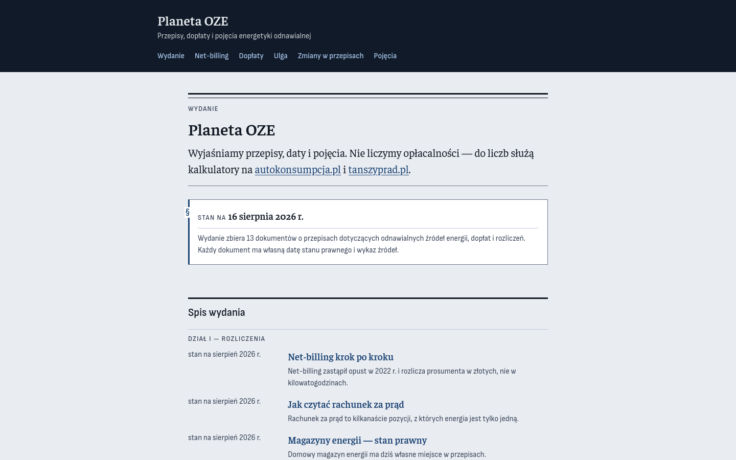Follow the tanszyprad.pl link
Viewport: 736px width, 460px height.
point(378,169)
